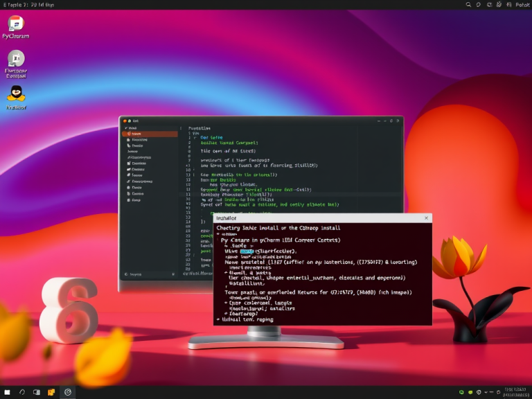
Task: Open the list icon beside the top-right label
Action: 509,5
